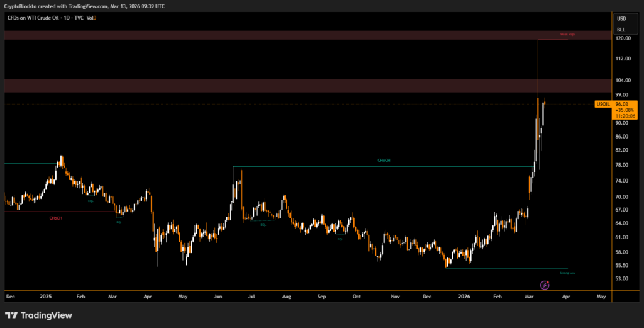Click the TradingView logo icon
Viewport: 644px width, 328px height.
point(11,315)
